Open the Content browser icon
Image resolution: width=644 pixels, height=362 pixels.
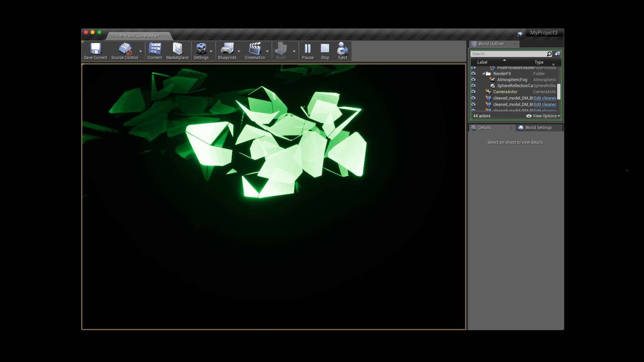coord(155,49)
